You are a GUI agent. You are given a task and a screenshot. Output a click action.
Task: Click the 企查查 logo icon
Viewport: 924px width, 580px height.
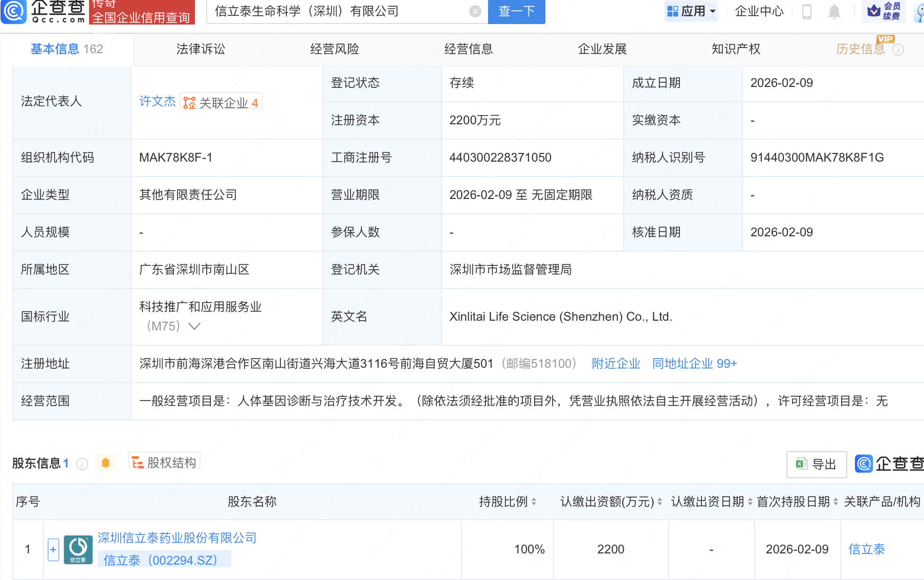point(14,12)
